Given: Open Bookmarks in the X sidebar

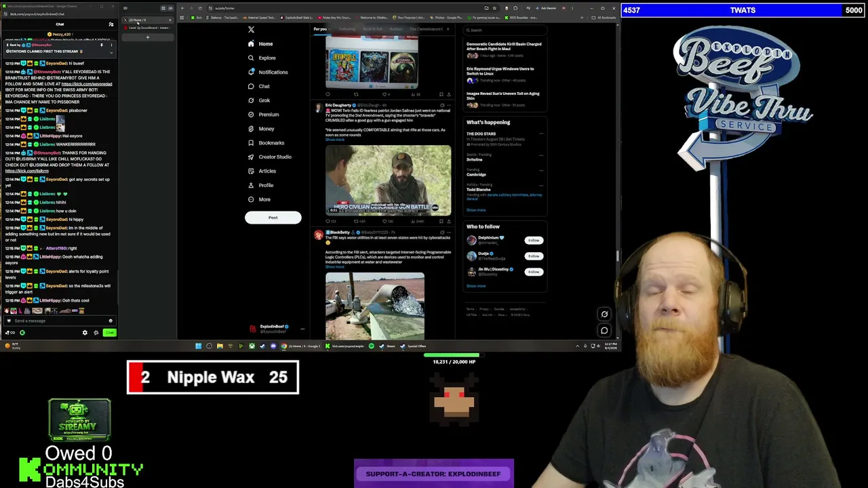Looking at the screenshot, I should (x=266, y=143).
